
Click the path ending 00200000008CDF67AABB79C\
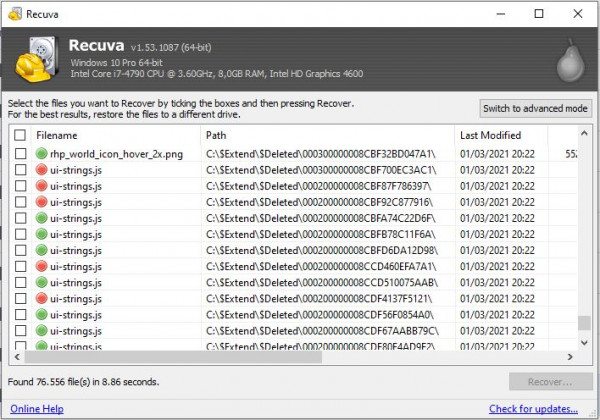(322, 331)
